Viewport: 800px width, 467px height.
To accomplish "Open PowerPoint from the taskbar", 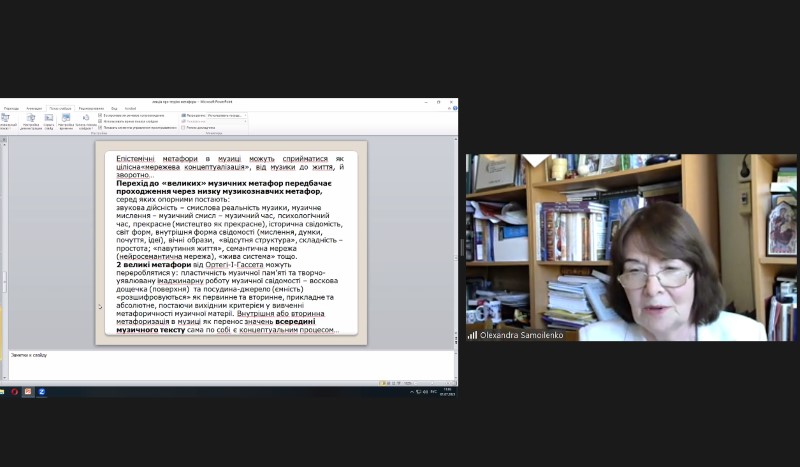I will [28, 392].
